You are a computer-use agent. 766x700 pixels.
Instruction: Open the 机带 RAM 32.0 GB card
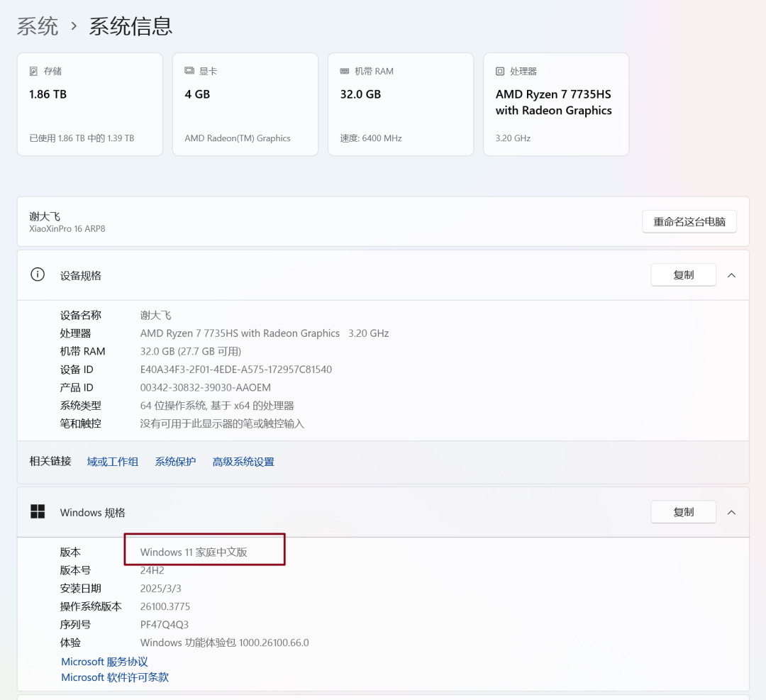click(401, 104)
